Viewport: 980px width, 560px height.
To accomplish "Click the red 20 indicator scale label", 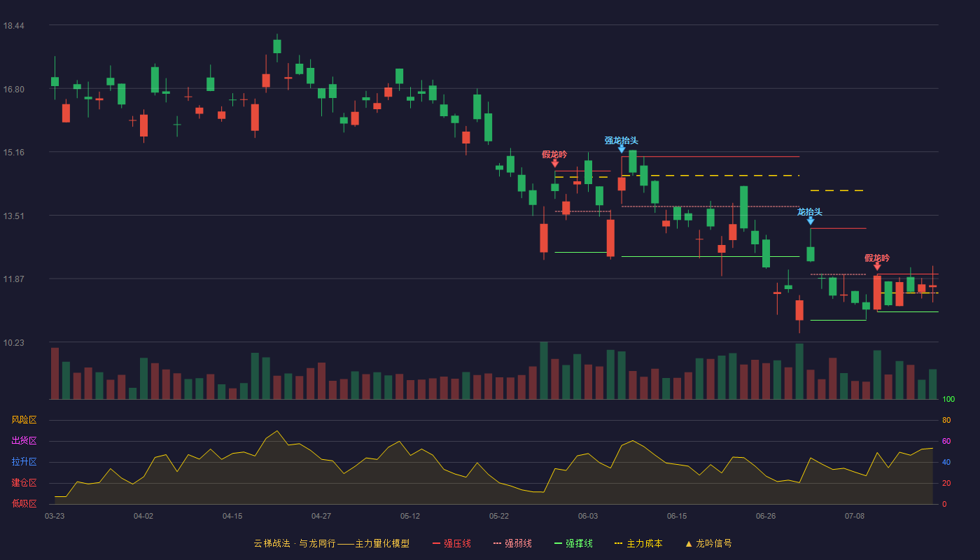I will pyautogui.click(x=946, y=483).
